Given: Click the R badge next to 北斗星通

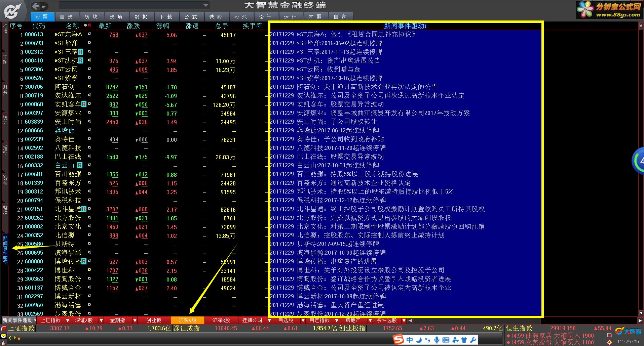Looking at the screenshot, I should point(84,209).
